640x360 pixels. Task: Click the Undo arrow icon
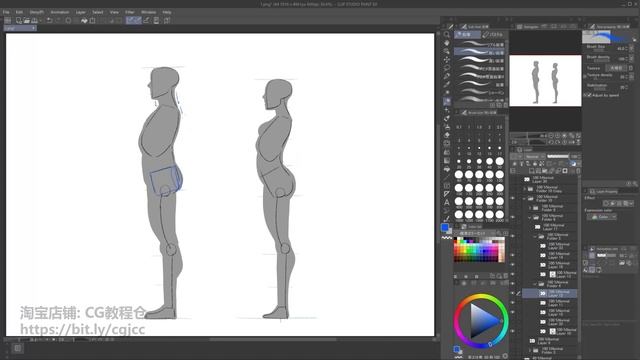[49, 20]
